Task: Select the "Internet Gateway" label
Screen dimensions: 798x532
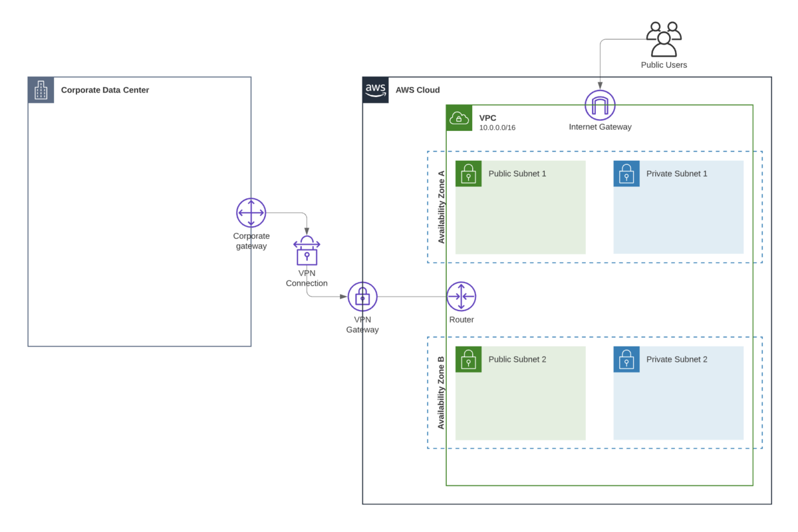Action: point(600,127)
